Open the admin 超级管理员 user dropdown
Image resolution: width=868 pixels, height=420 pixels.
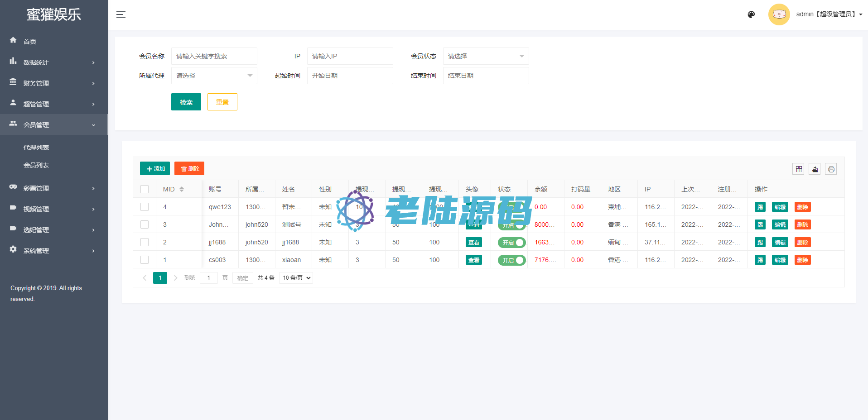[x=829, y=14]
